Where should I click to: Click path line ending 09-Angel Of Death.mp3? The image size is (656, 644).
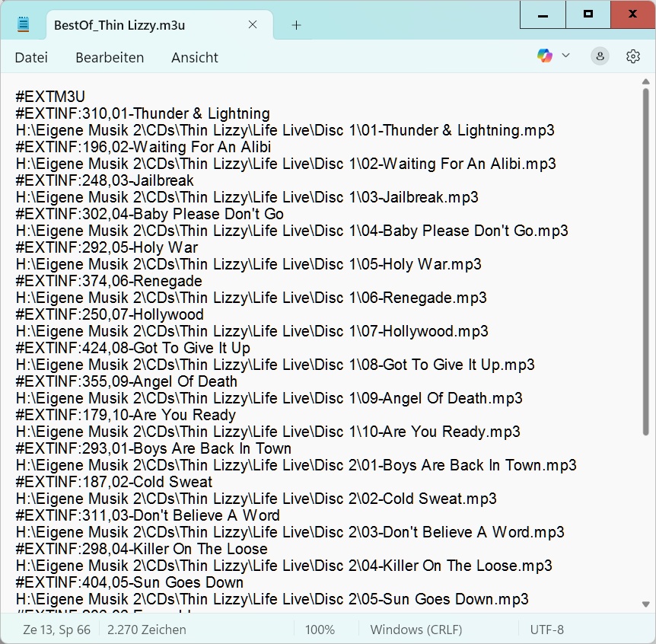click(269, 398)
